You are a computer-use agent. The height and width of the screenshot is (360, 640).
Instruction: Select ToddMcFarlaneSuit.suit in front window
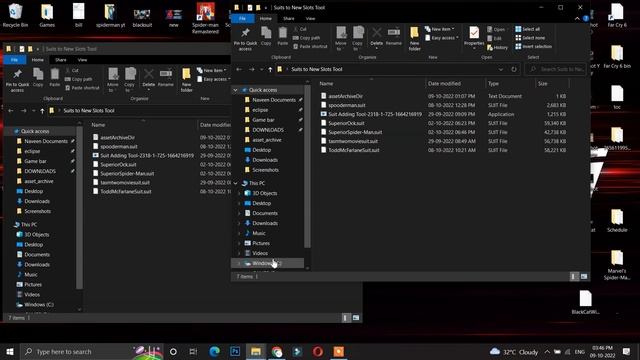tap(353, 150)
